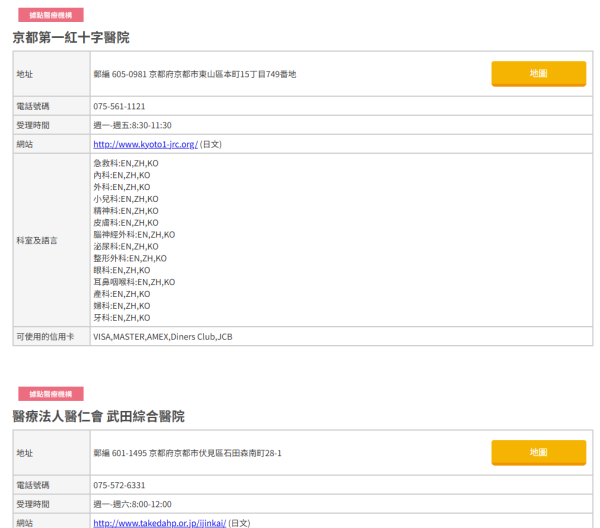The height and width of the screenshot is (528, 600).
Task: Click the 京都第一紅十字醫院 hospital heading
Action: [70, 37]
